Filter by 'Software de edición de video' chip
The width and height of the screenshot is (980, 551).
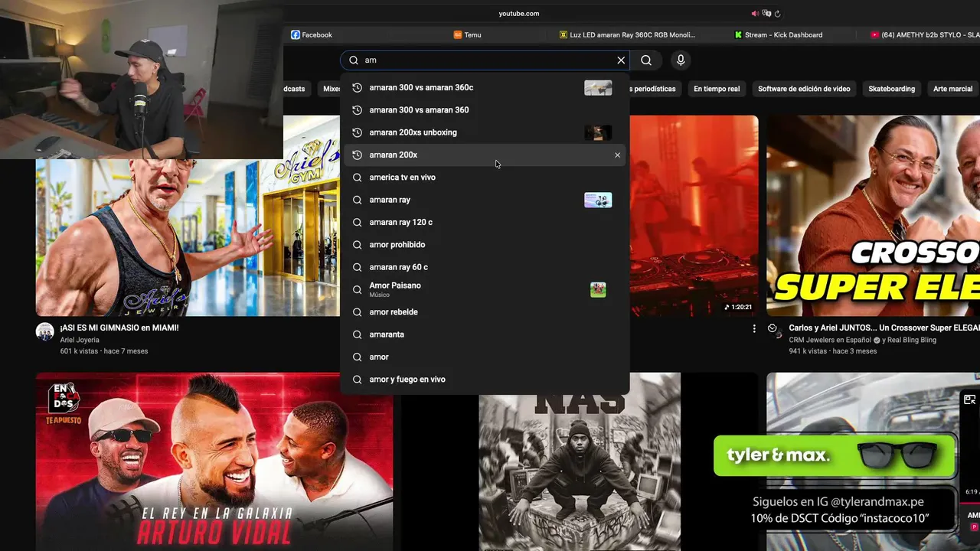804,89
